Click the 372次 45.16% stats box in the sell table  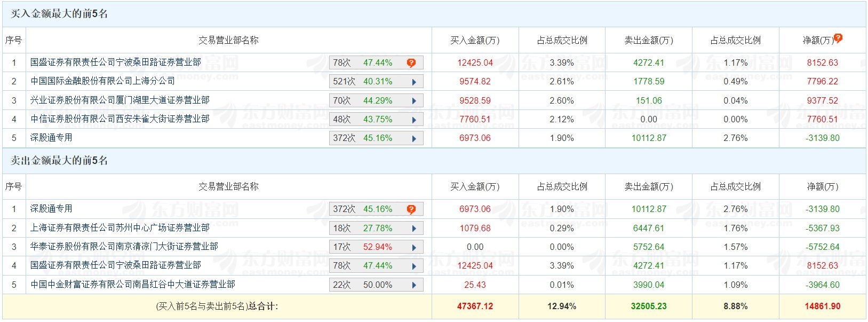tap(363, 209)
